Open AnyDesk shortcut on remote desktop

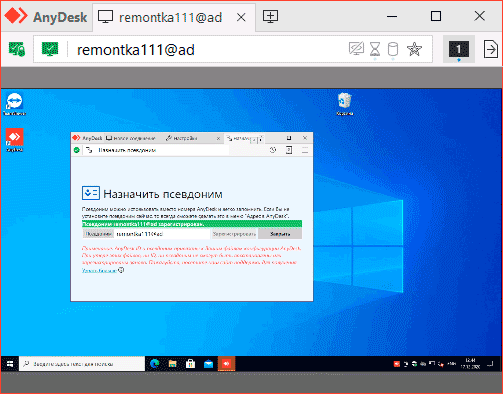point(14,140)
